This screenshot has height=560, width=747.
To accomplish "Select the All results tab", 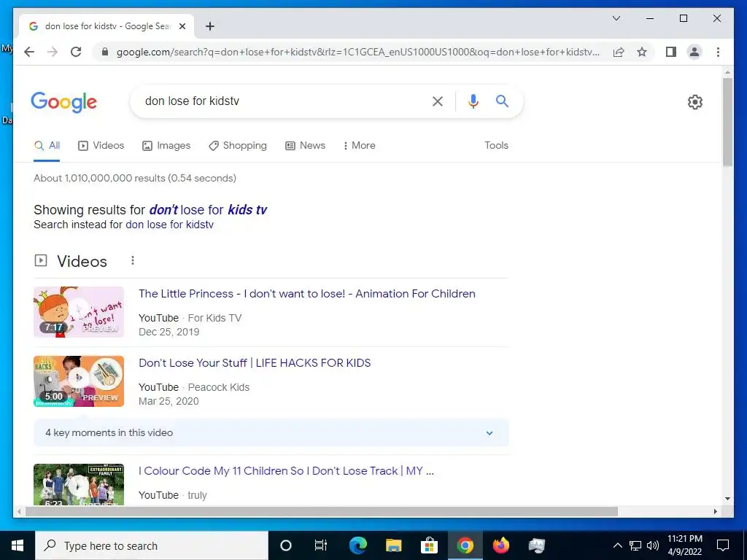I will coord(47,146).
